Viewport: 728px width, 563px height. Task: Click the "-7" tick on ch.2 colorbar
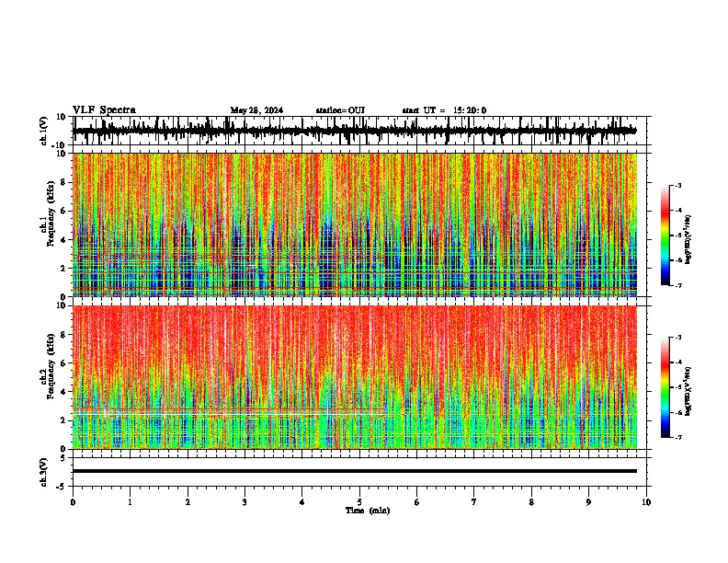(x=677, y=437)
